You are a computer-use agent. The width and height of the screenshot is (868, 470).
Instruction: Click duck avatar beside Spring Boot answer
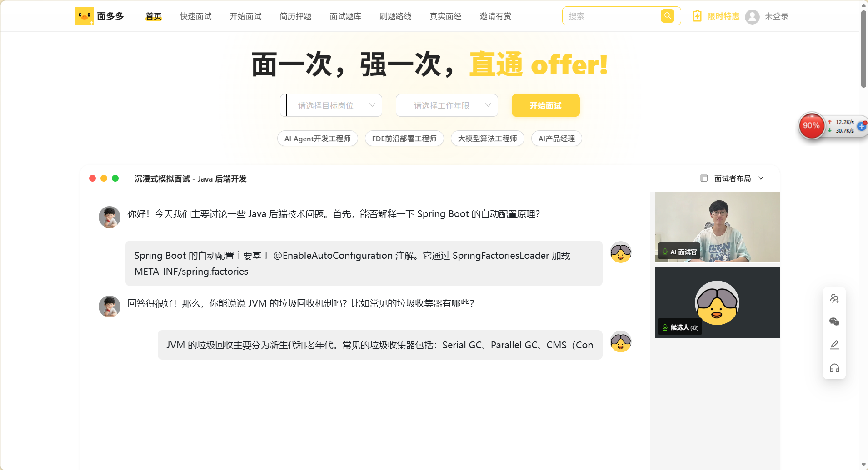tap(621, 252)
